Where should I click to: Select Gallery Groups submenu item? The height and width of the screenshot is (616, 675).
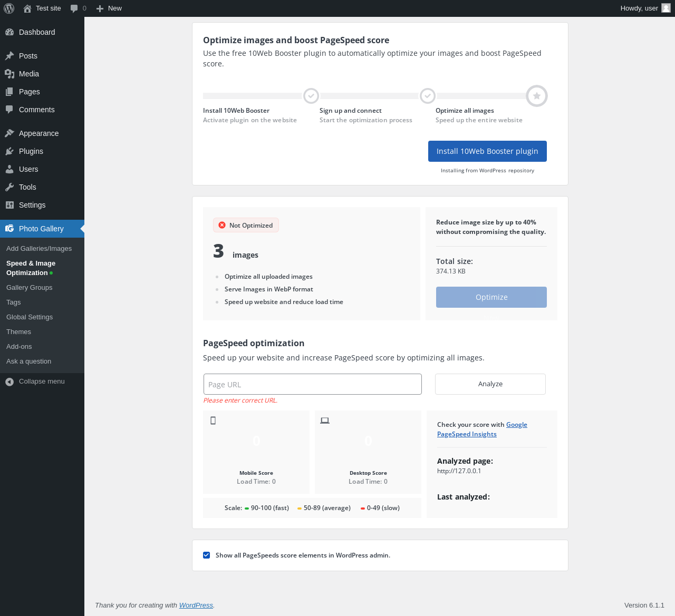(x=30, y=288)
